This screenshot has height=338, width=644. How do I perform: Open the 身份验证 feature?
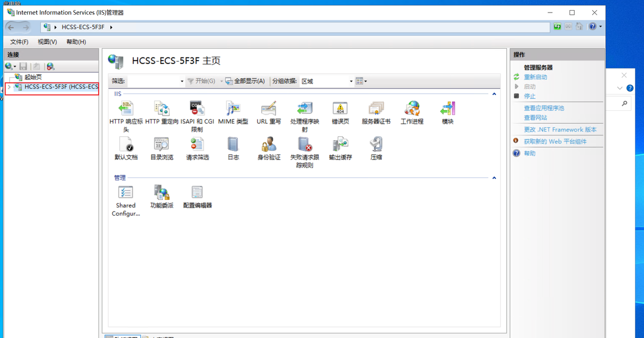269,148
